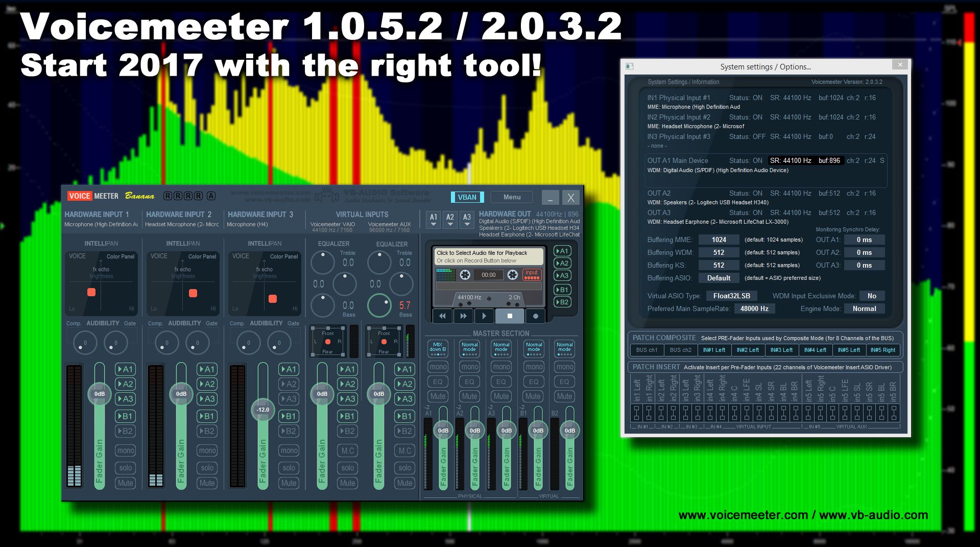
Task: Toggle A3 routing on Hardware Input 2 strip
Action: (207, 399)
